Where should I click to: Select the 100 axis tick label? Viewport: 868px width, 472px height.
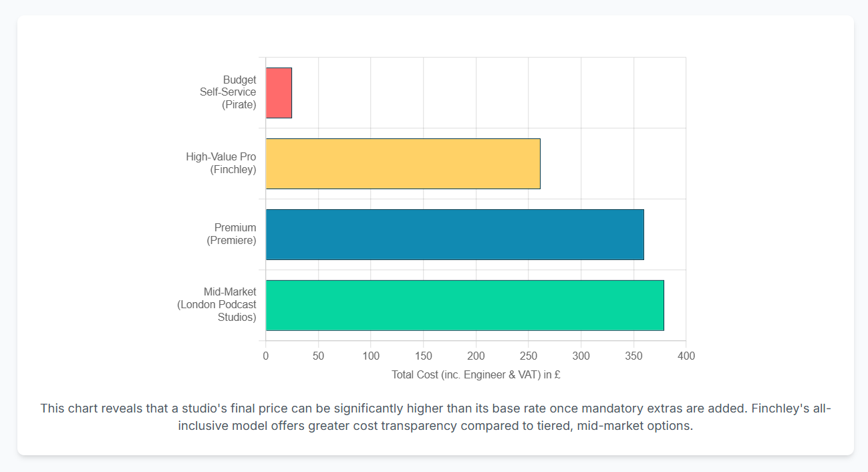371,356
